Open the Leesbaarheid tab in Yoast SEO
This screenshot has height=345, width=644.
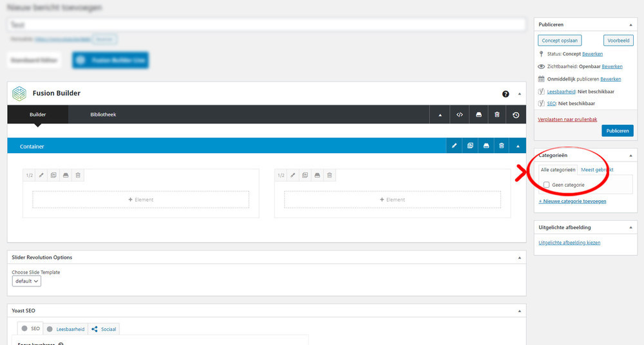tap(66, 329)
